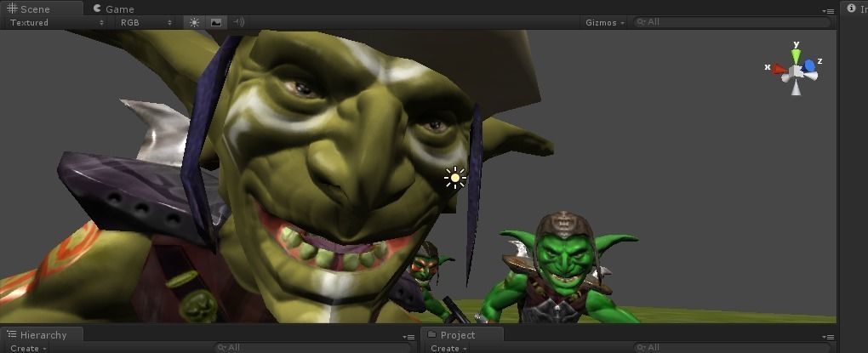Toggle scene lighting sun icon
This screenshot has width=868, height=353.
[x=194, y=23]
